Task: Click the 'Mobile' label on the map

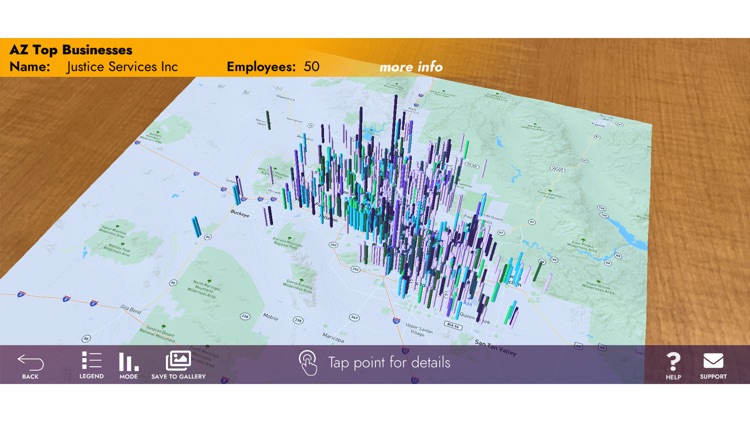Action: point(271,317)
